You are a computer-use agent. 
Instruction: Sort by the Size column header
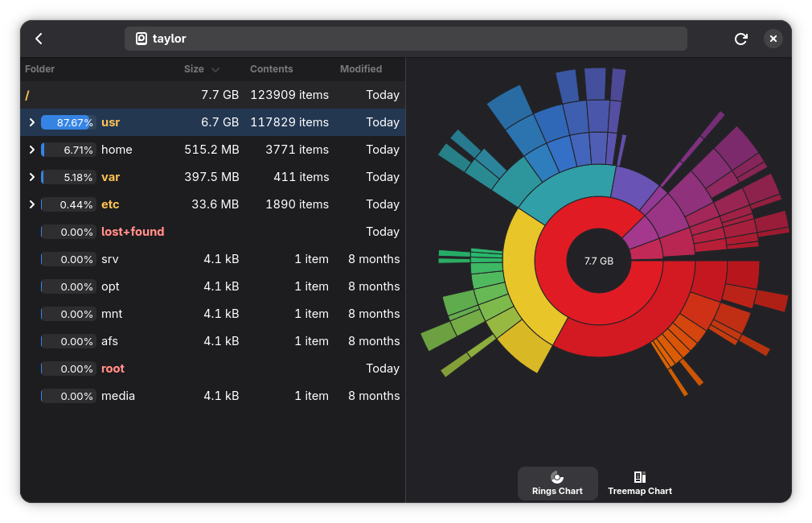click(x=202, y=69)
